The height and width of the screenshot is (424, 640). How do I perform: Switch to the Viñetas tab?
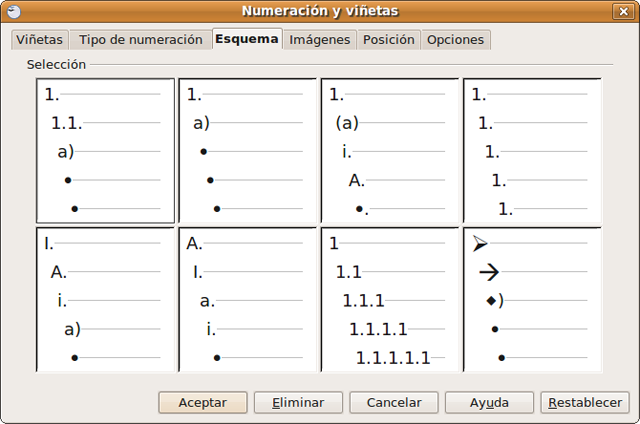pyautogui.click(x=40, y=40)
